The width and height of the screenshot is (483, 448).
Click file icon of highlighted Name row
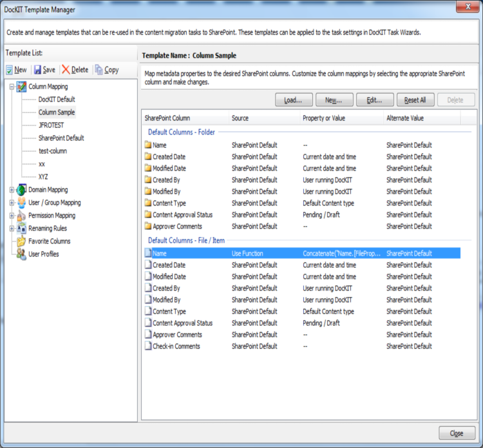[x=148, y=253]
